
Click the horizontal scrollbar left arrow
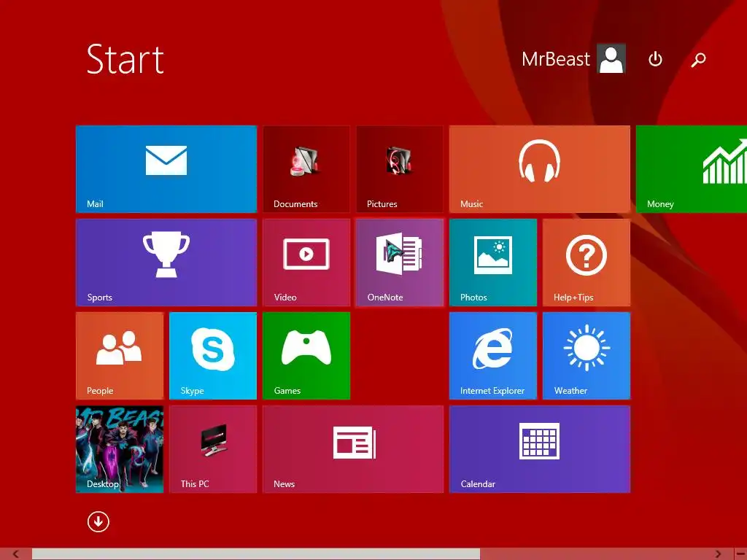tap(16, 554)
